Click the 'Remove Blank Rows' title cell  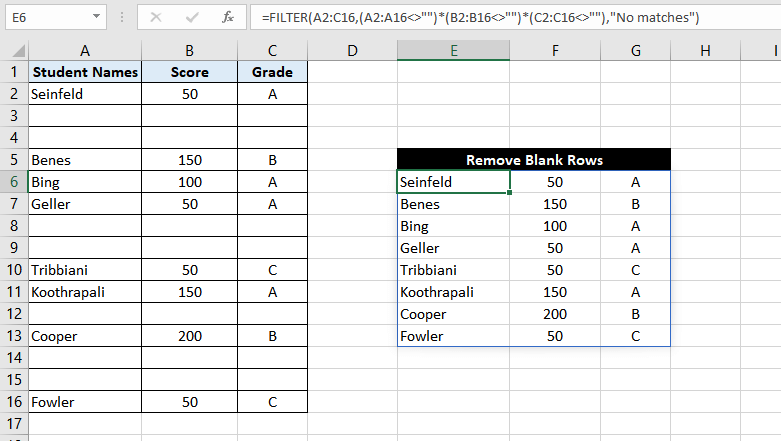534,160
